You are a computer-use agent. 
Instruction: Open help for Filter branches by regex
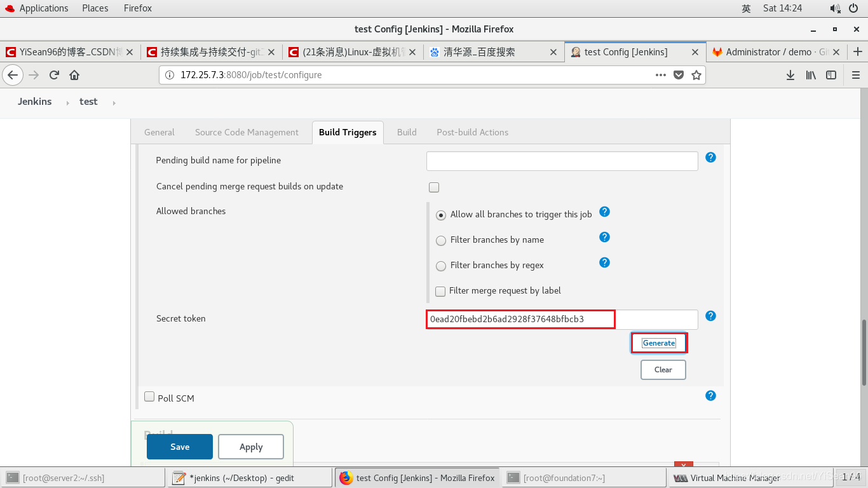605,262
